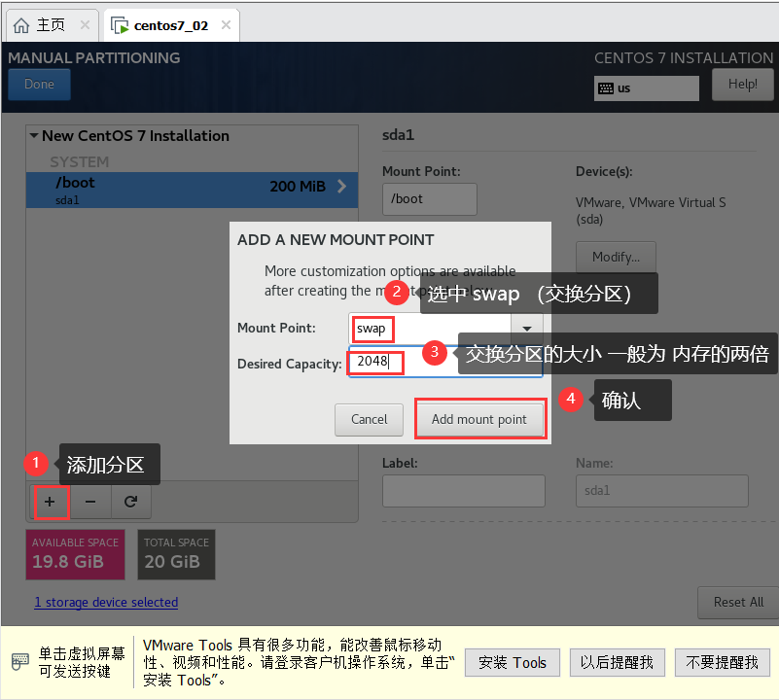Open the Mount Point dropdown arrow

pyautogui.click(x=526, y=329)
